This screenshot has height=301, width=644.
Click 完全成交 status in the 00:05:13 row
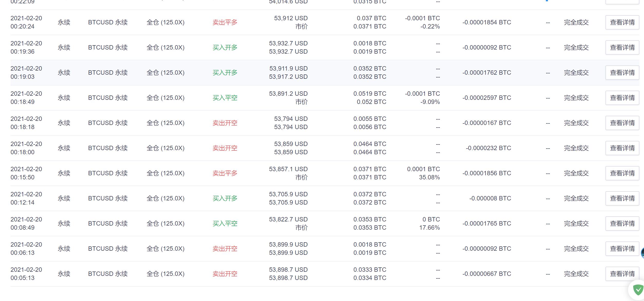click(576, 274)
